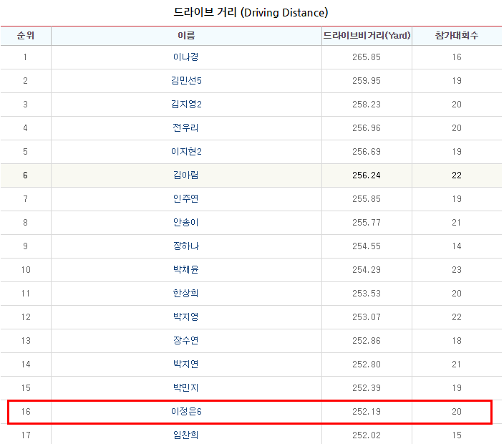The width and height of the screenshot is (504, 444).
Task: Open player link 김지영2
Action: pos(186,105)
